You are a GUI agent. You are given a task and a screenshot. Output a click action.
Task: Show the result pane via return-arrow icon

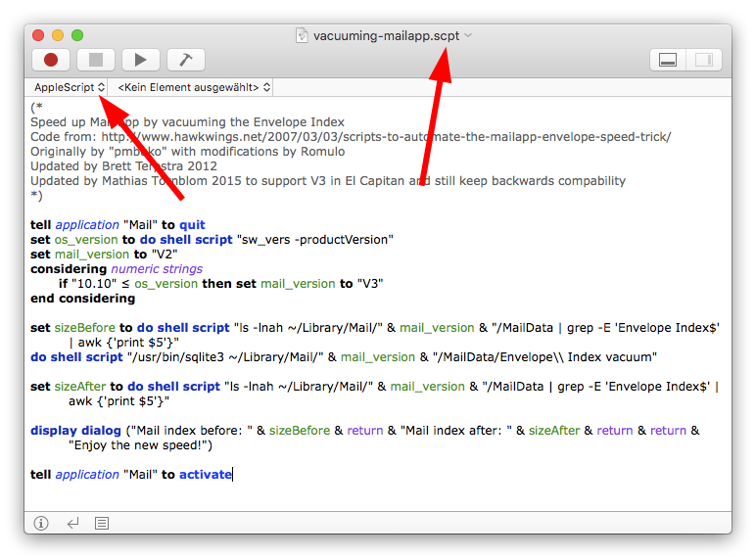(72, 524)
